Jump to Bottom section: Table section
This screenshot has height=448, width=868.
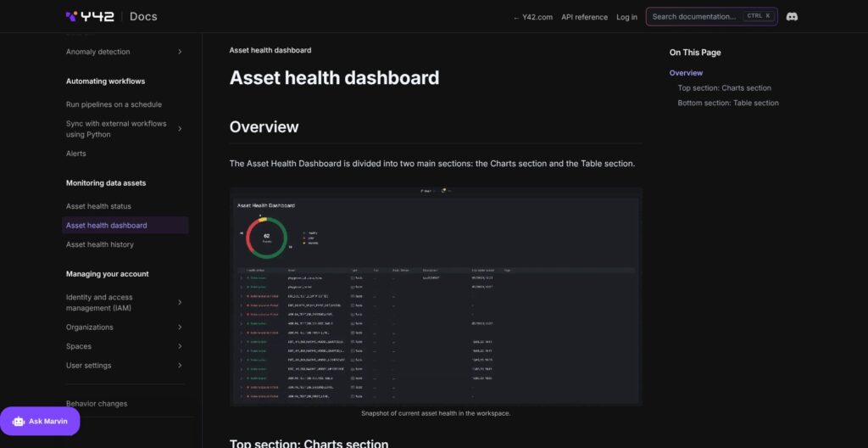(x=728, y=103)
